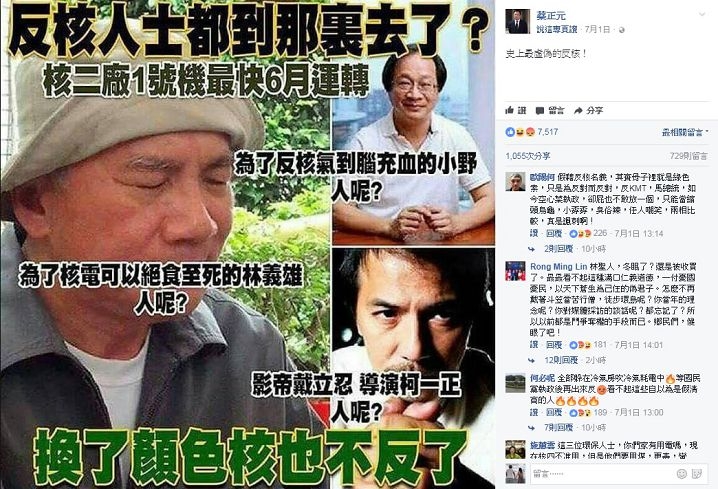Click the reply arrow icon beside 12則回覆
The image size is (718, 489).
click(532, 360)
